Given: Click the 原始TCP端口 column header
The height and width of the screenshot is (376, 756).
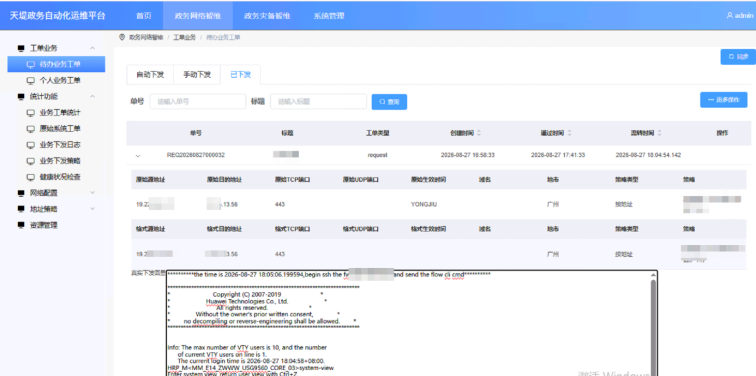Looking at the screenshot, I should coord(292,180).
